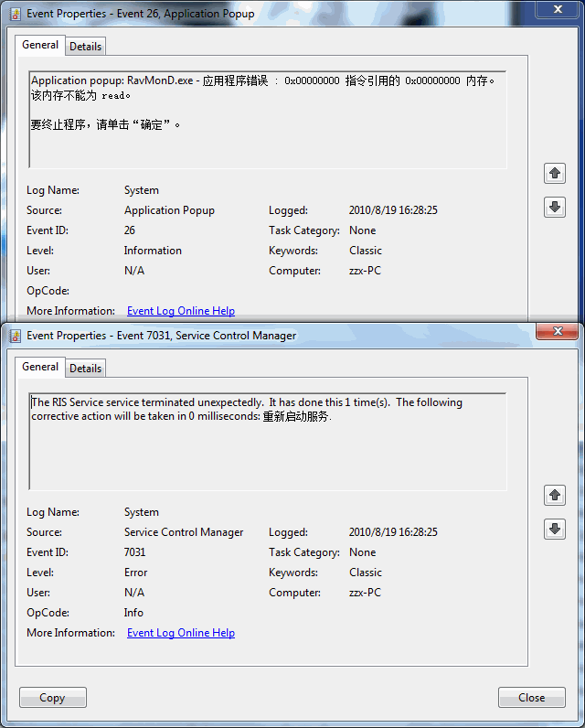Select the General tab in Event 7031 window

pyautogui.click(x=40, y=367)
